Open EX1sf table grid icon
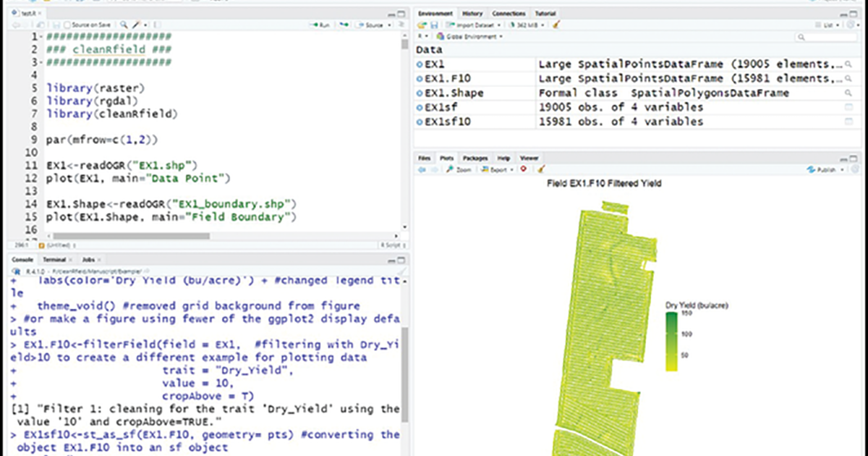868x456 pixels. tap(848, 107)
